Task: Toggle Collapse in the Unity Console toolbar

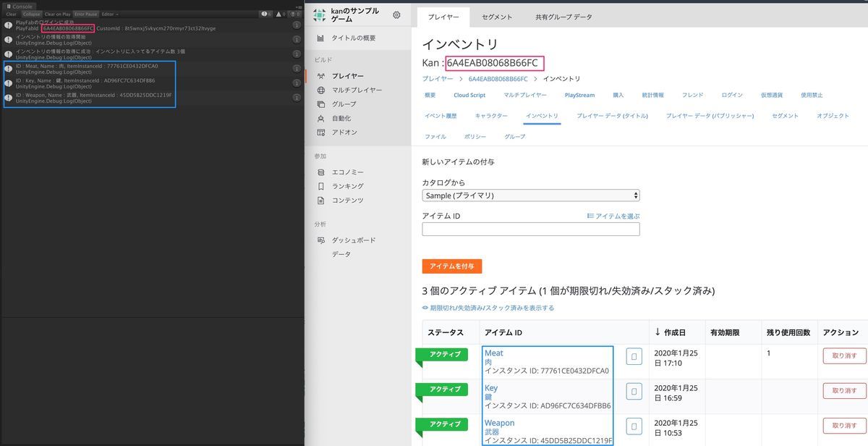Action: 31,14
